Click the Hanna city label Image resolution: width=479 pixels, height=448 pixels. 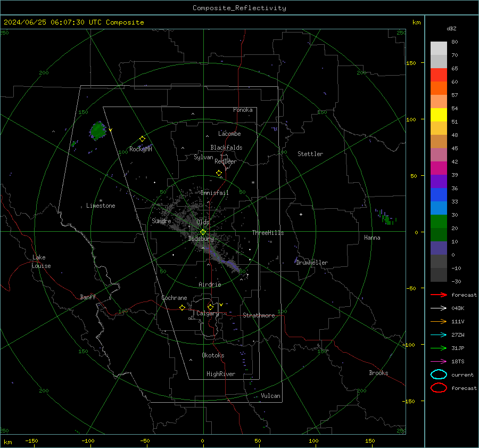(372, 238)
